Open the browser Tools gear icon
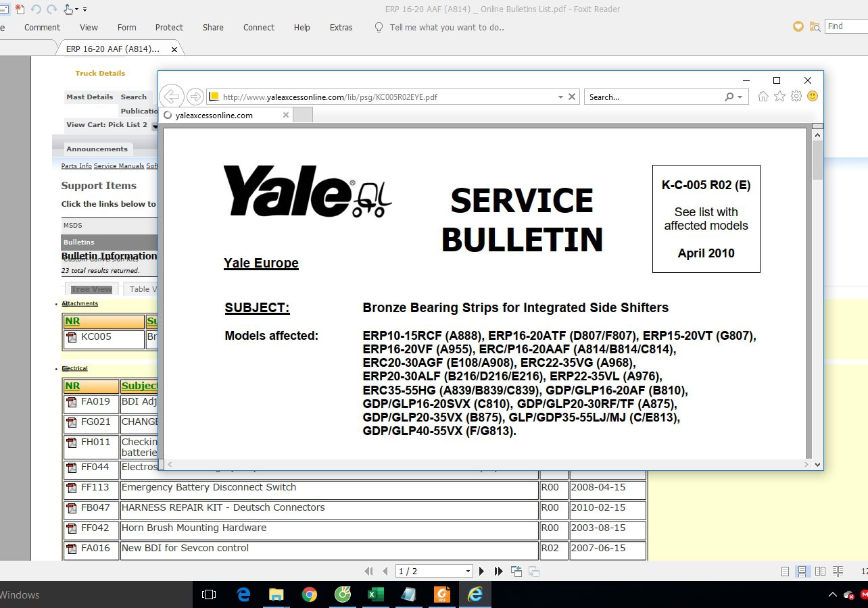Viewport: 868px width, 608px height. click(796, 97)
